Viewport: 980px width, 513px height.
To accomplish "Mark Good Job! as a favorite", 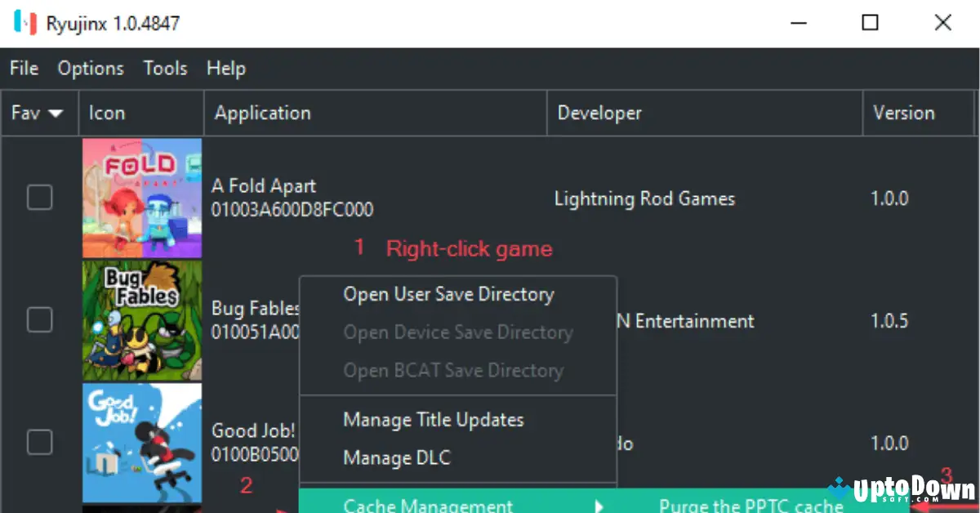I will [39, 443].
